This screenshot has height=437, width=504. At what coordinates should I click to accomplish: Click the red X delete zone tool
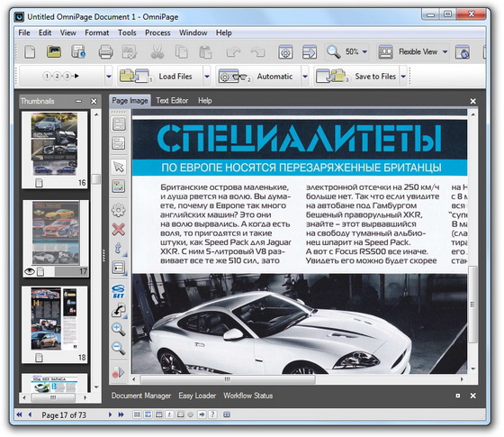(119, 230)
